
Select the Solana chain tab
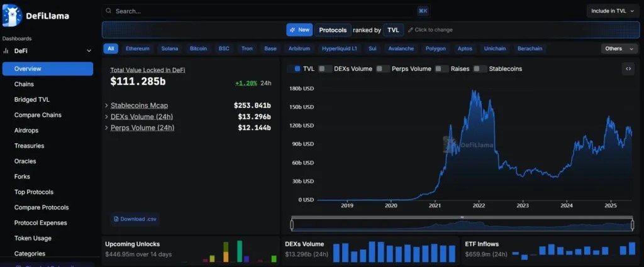point(170,48)
